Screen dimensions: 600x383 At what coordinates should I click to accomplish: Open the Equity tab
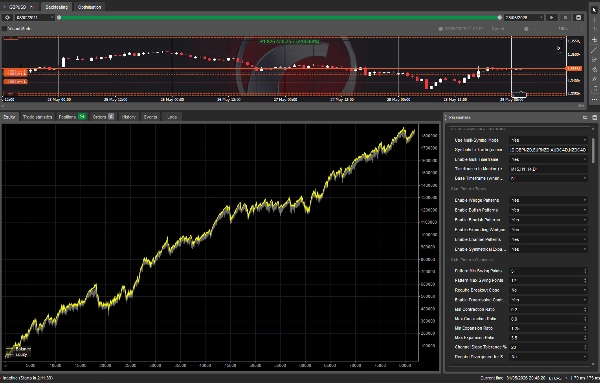click(x=9, y=117)
